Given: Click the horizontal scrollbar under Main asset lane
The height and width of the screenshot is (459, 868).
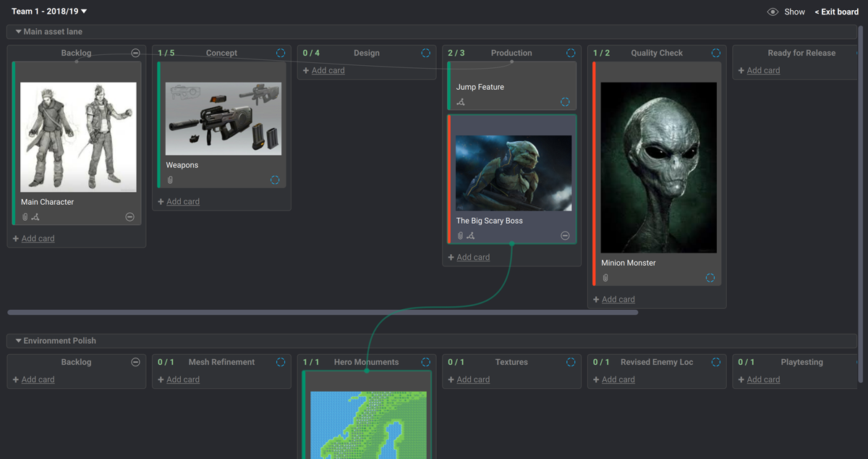Looking at the screenshot, I should [x=323, y=313].
